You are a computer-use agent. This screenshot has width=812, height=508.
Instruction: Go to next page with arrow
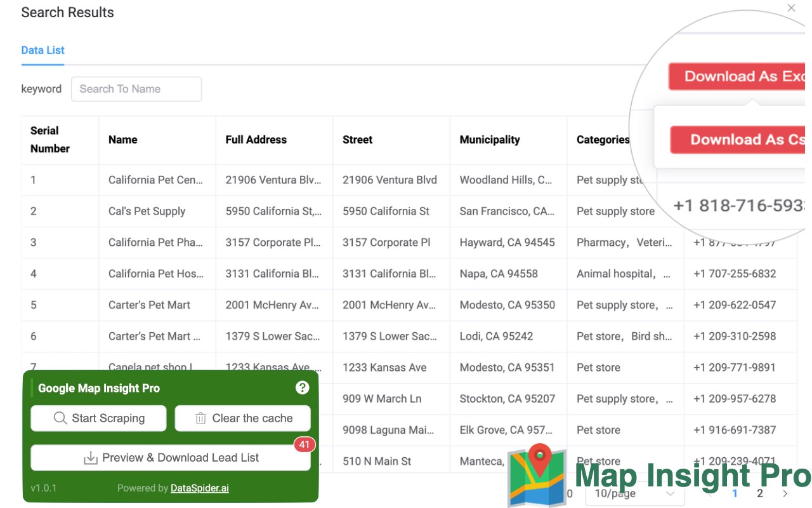click(x=785, y=493)
